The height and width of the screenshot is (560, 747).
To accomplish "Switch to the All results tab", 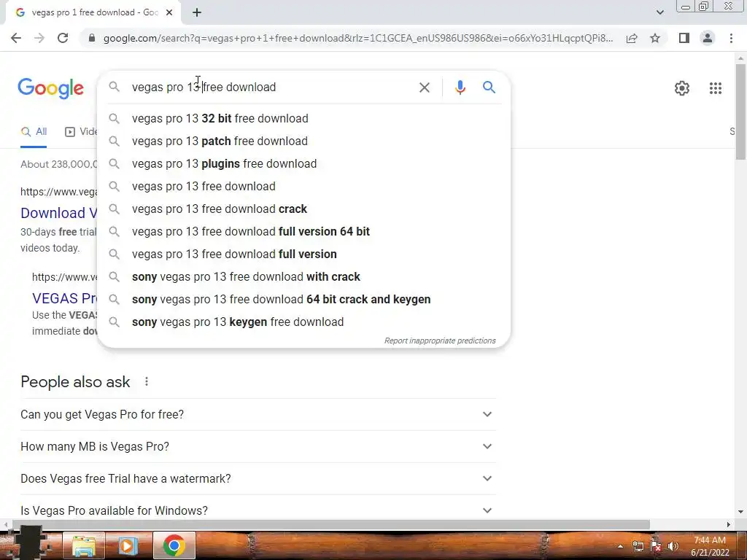I will 34,132.
